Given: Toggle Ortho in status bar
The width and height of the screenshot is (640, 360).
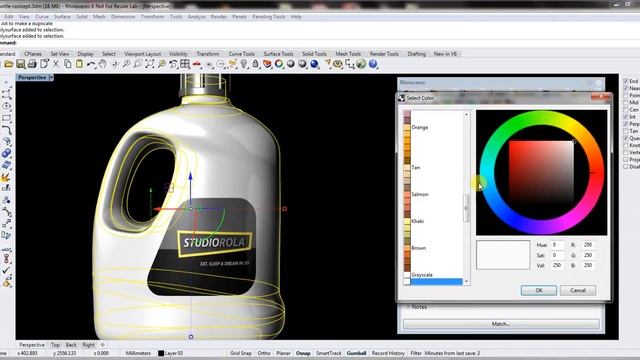Looking at the screenshot, I should [x=264, y=353].
